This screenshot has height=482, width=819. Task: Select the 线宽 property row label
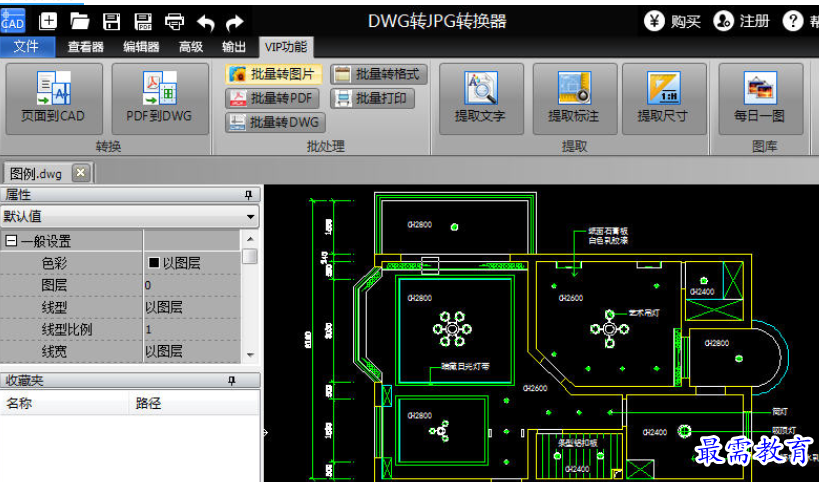[55, 351]
